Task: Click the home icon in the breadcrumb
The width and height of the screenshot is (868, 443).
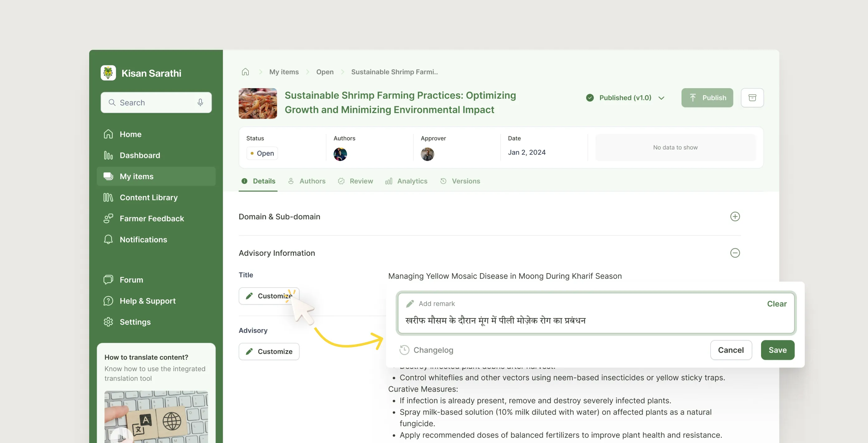Action: pos(245,72)
